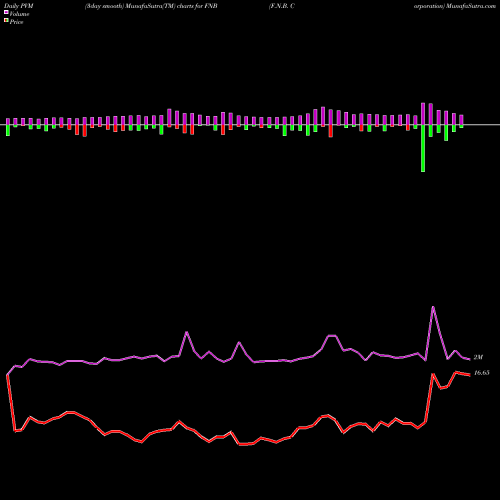This screenshot has width=500, height=500.
Task: Select the 'Price' legend label
Action: [16, 22]
